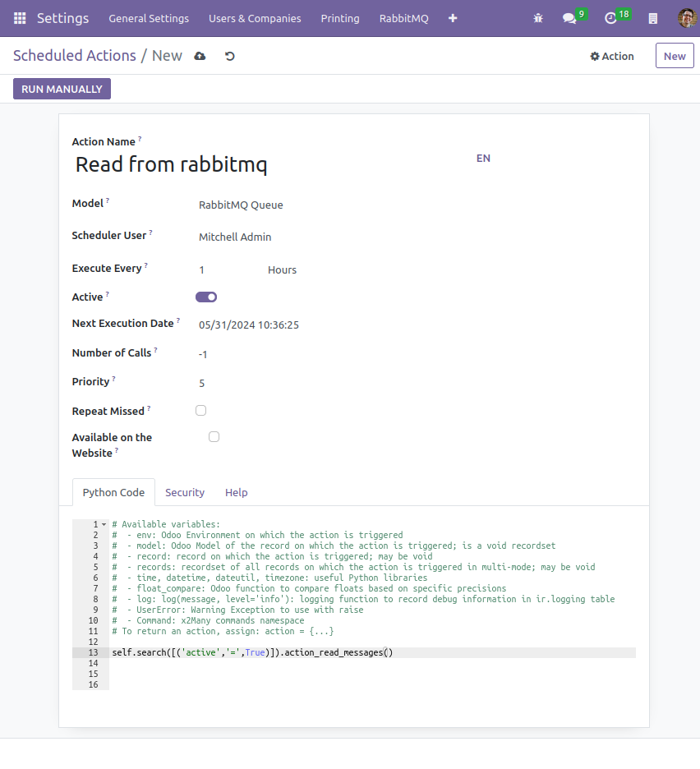Open the activities clock icon

(x=610, y=19)
